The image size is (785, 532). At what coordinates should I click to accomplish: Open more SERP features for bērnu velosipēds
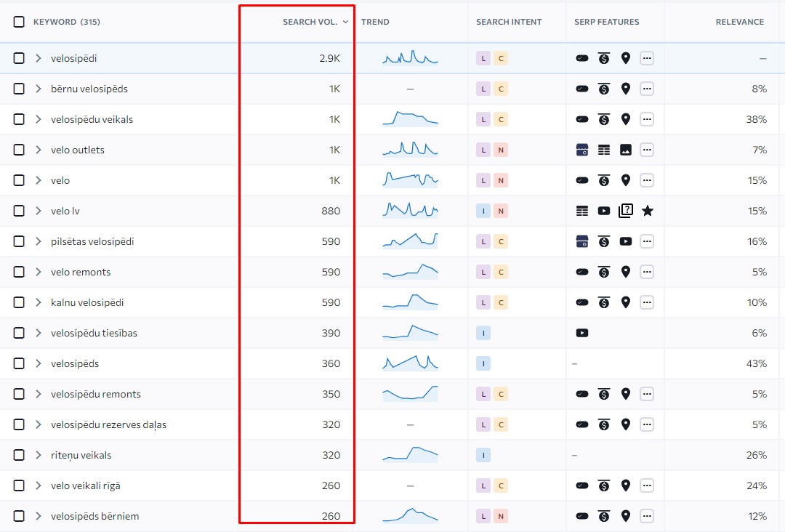click(x=647, y=89)
